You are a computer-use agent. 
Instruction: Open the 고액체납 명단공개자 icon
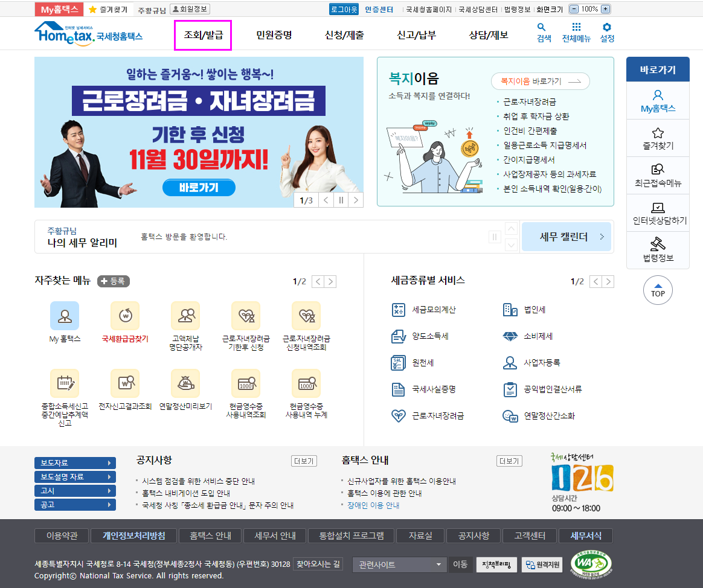(185, 316)
